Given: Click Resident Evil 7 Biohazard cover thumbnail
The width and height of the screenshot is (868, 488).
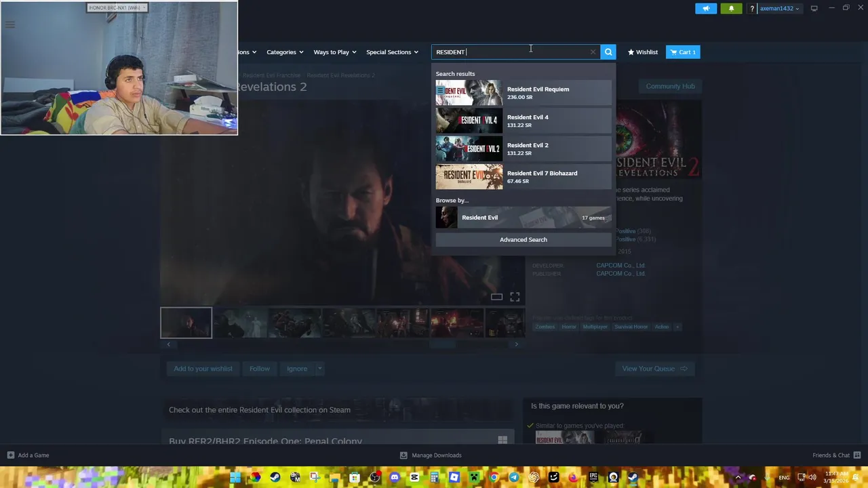Looking at the screenshot, I should 469,177.
